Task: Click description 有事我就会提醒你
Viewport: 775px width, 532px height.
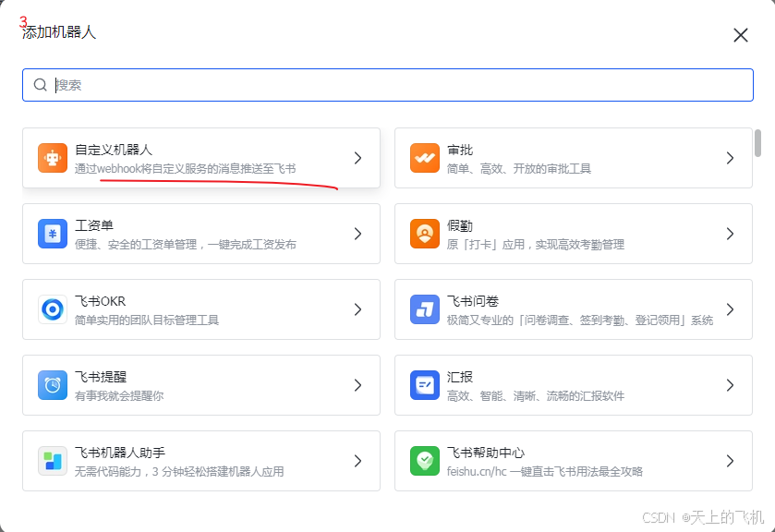Action: (x=118, y=395)
